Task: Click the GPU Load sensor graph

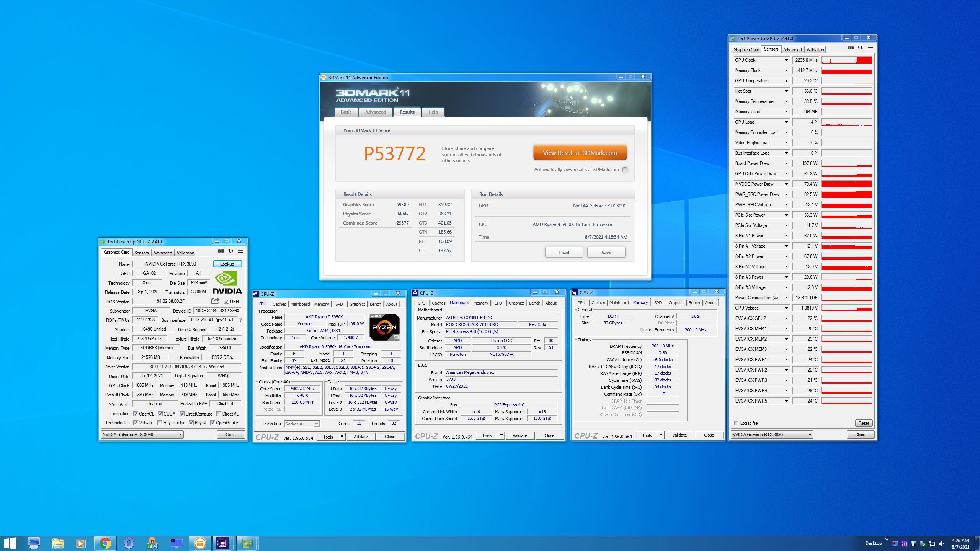Action: [x=846, y=122]
